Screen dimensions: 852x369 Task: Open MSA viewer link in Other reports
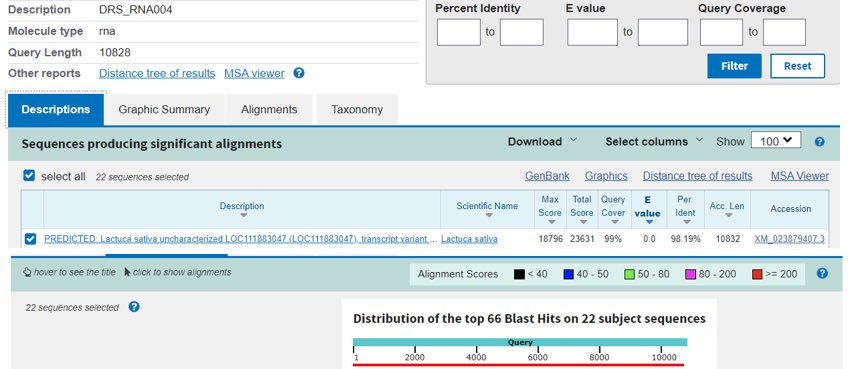point(254,73)
